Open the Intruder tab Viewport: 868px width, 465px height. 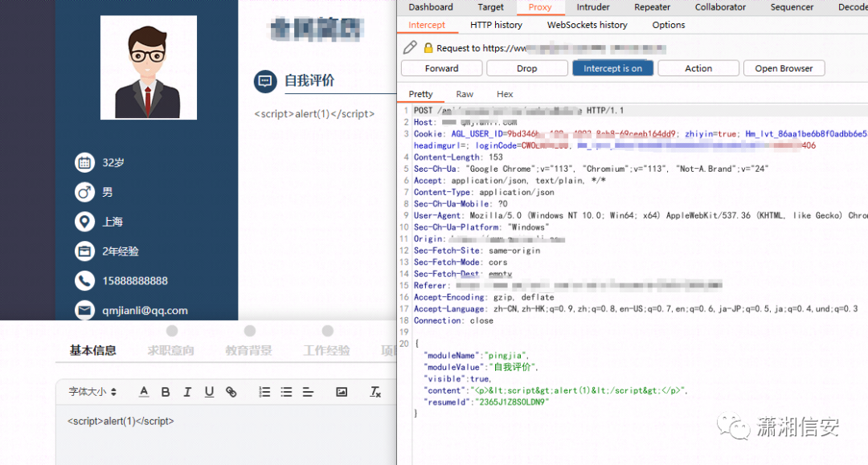593,7
